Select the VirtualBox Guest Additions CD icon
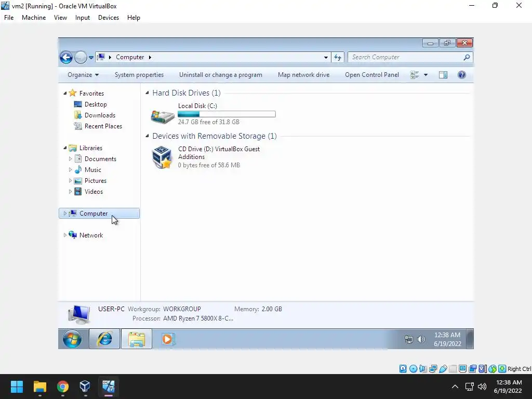 162,157
